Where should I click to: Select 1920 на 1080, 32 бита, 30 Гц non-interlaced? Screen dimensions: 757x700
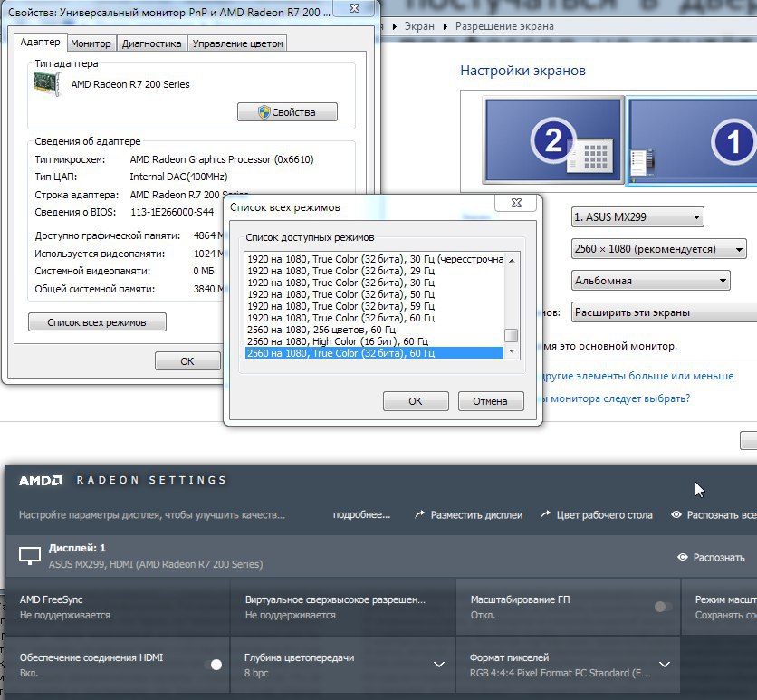pos(374,283)
